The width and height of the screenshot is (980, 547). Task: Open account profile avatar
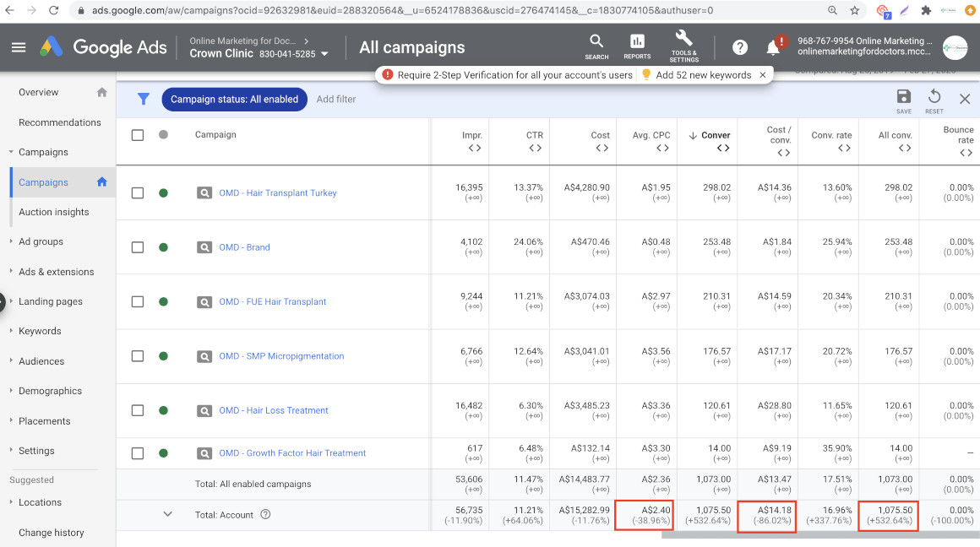pyautogui.click(x=955, y=47)
